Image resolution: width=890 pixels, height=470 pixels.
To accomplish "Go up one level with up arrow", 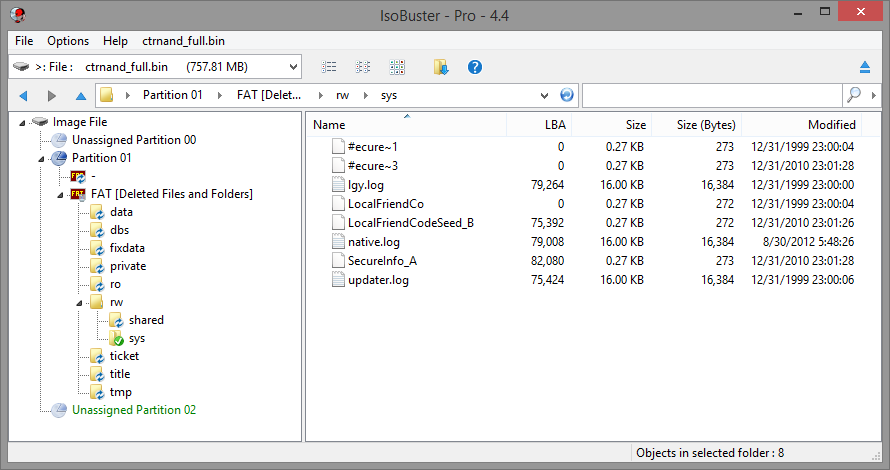I will [x=81, y=96].
